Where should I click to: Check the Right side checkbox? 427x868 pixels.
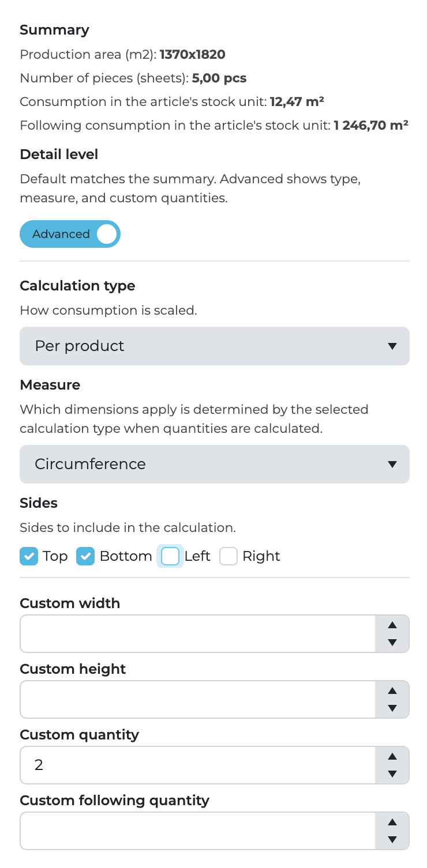[229, 556]
